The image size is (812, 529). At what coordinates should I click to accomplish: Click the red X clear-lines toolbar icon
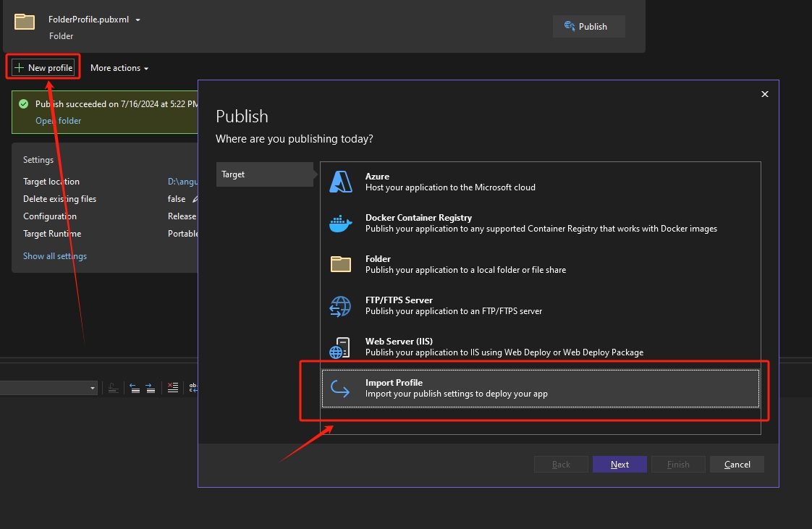(x=172, y=388)
